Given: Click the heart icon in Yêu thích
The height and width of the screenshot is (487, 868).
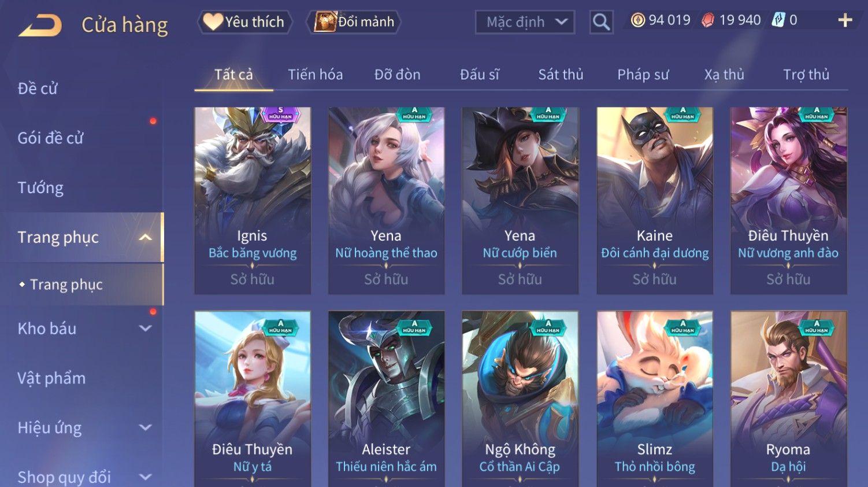Looking at the screenshot, I should point(213,22).
